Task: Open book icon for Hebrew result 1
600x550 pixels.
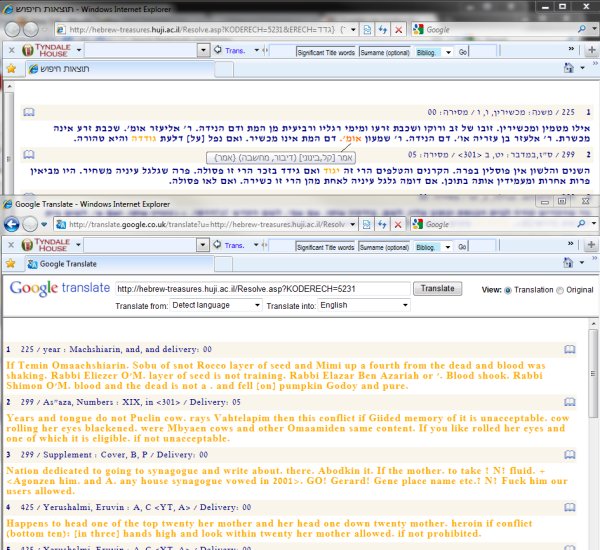Action: [29, 112]
